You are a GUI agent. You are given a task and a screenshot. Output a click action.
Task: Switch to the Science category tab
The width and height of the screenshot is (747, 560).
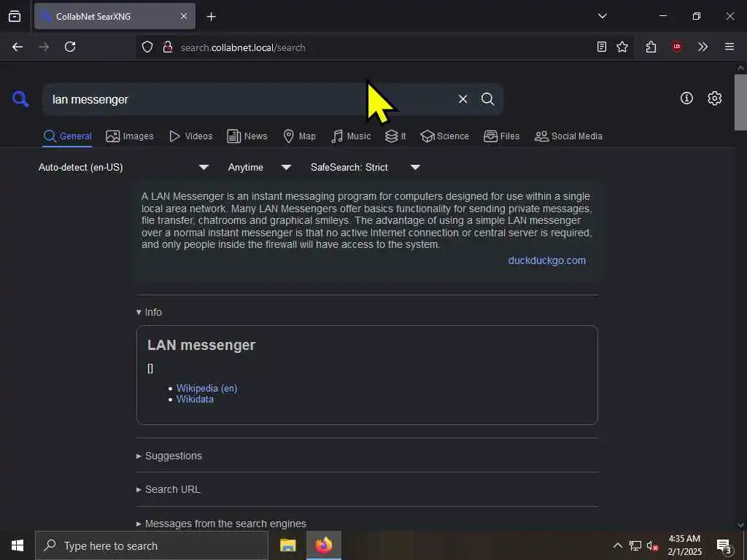[x=444, y=136]
